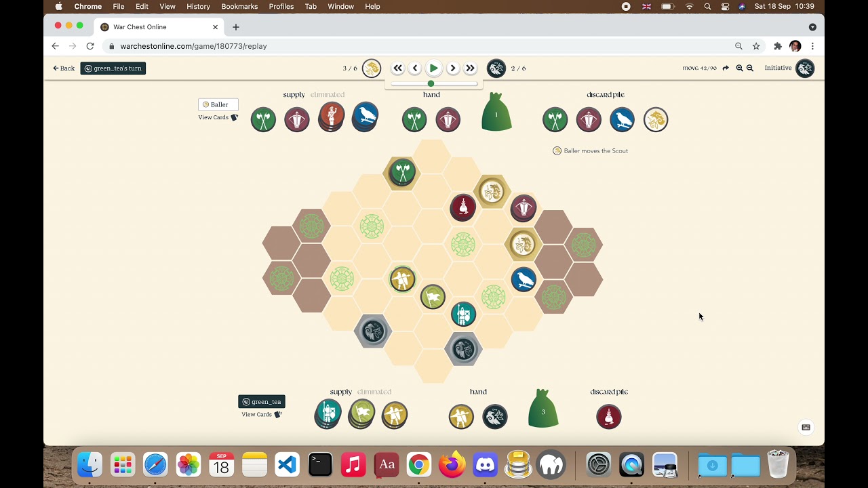Click 'Baller moves the Scout' log entry
868x488 pixels.
[x=591, y=150]
